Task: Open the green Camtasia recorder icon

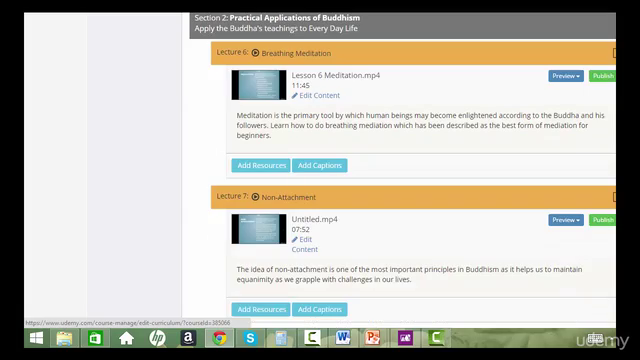Action: (436, 338)
